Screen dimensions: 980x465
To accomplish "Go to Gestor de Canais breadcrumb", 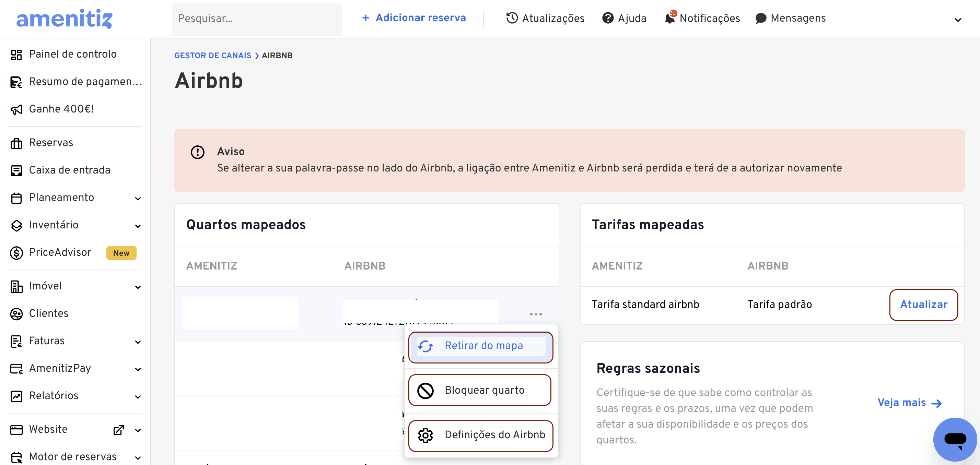I will (x=213, y=56).
